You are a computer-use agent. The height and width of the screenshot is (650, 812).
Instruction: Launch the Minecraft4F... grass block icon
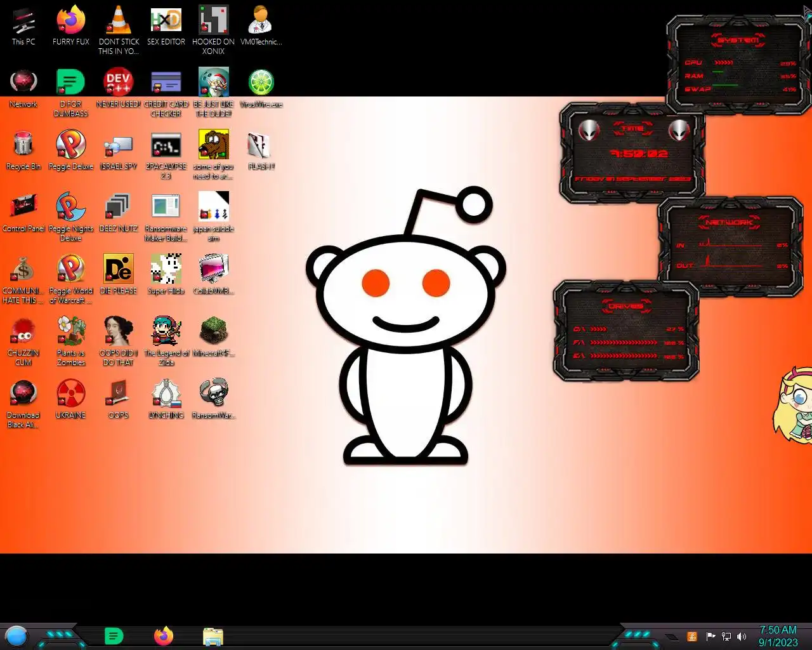[214, 337]
